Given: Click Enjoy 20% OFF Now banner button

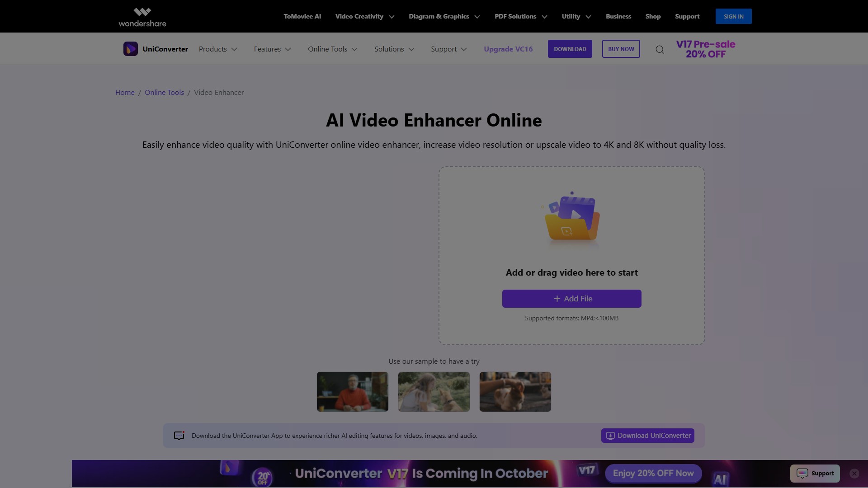Looking at the screenshot, I should pyautogui.click(x=653, y=473).
